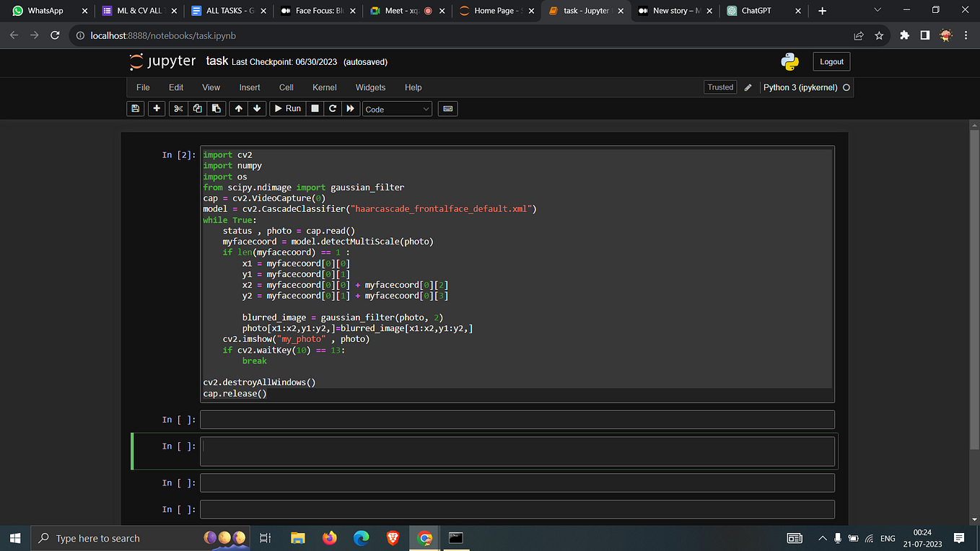Cut selected cells with the scissors icon

coord(178,108)
